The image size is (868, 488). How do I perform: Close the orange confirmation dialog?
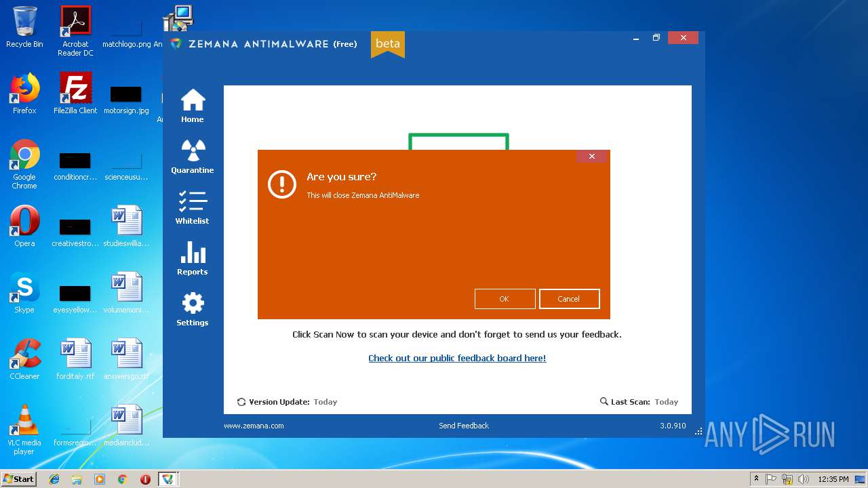coord(591,157)
